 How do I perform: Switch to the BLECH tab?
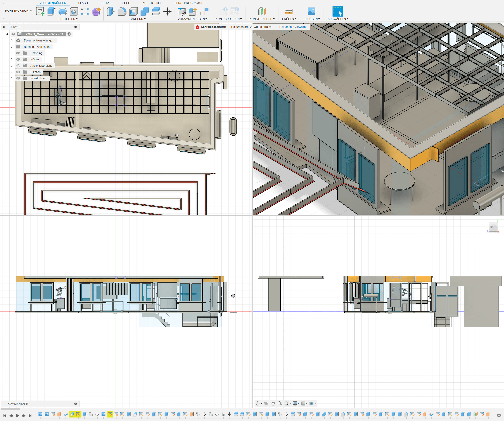pos(125,3)
